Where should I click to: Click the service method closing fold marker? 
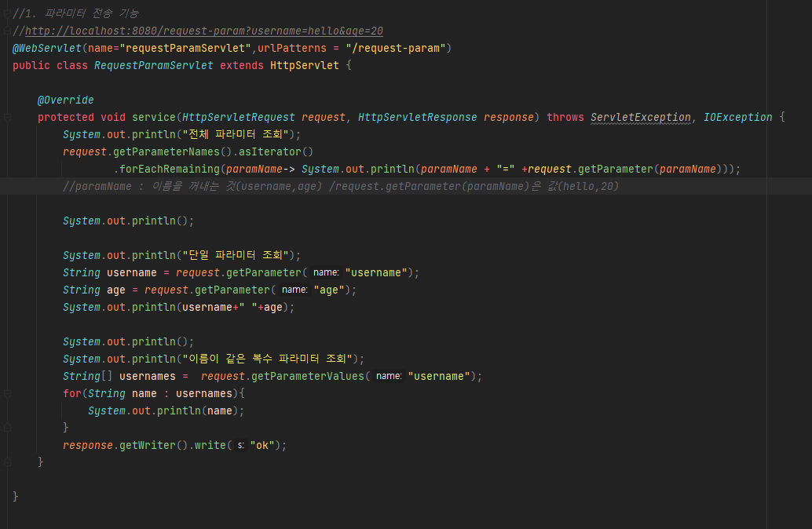pyautogui.click(x=7, y=462)
